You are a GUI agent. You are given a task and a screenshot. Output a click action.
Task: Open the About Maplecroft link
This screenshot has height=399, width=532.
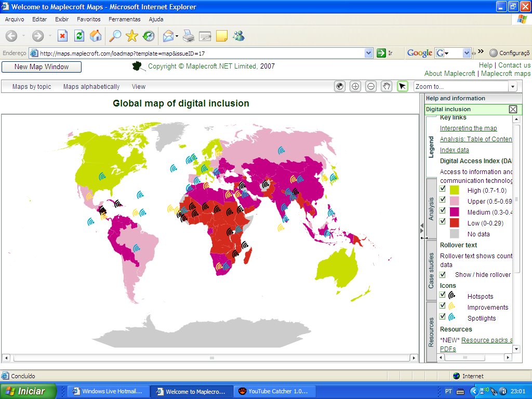[449, 74]
